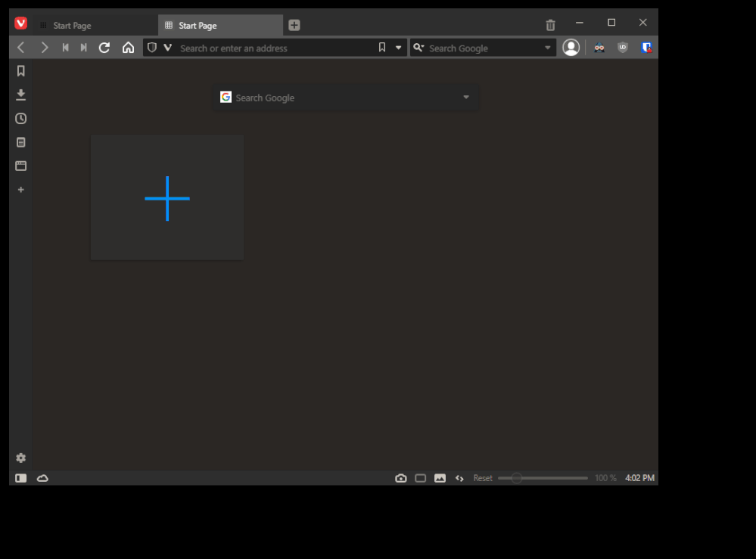
Task: Open the uBlock Origin extension
Action: tap(623, 48)
